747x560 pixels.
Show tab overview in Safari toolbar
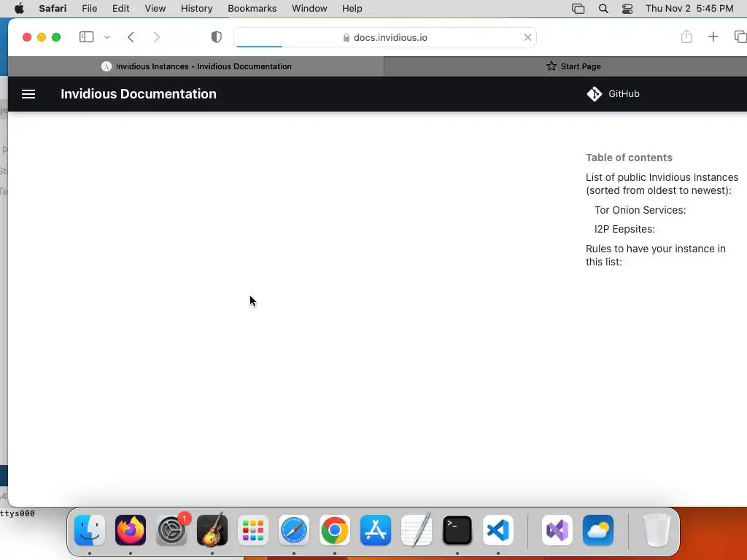pyautogui.click(x=740, y=36)
